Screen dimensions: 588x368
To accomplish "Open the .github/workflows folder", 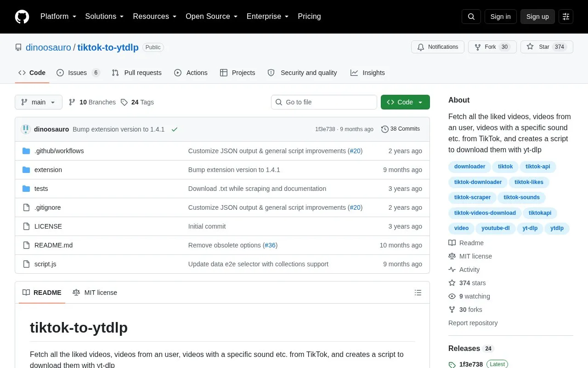I will coord(59,151).
